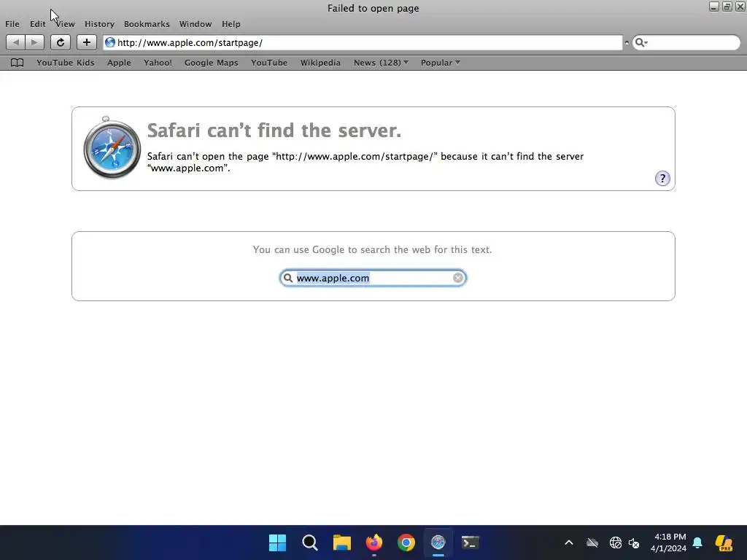The height and width of the screenshot is (560, 747).
Task: Click the muted volume tray icon
Action: (634, 542)
